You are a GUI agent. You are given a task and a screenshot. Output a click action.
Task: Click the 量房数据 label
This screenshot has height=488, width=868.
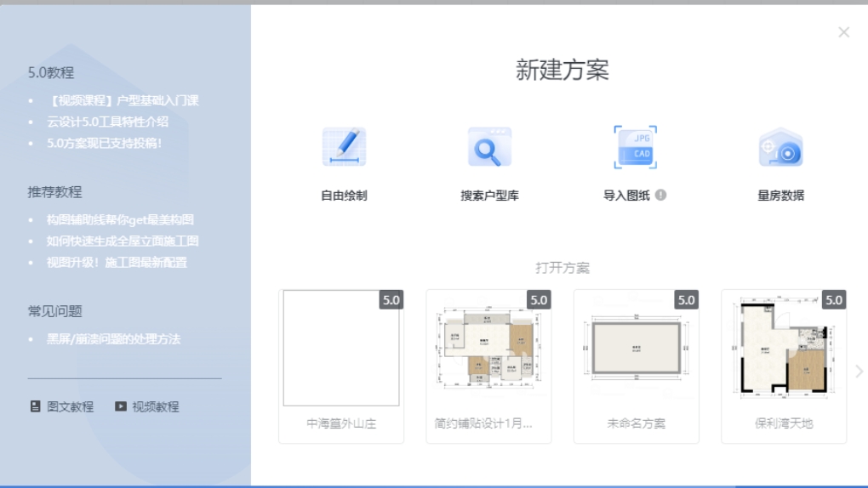coord(780,196)
